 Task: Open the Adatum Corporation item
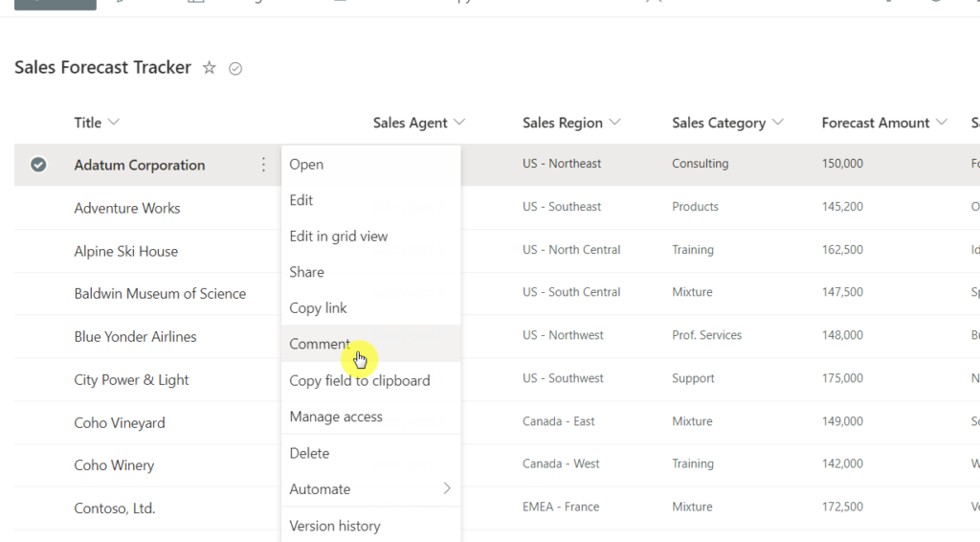pos(140,165)
